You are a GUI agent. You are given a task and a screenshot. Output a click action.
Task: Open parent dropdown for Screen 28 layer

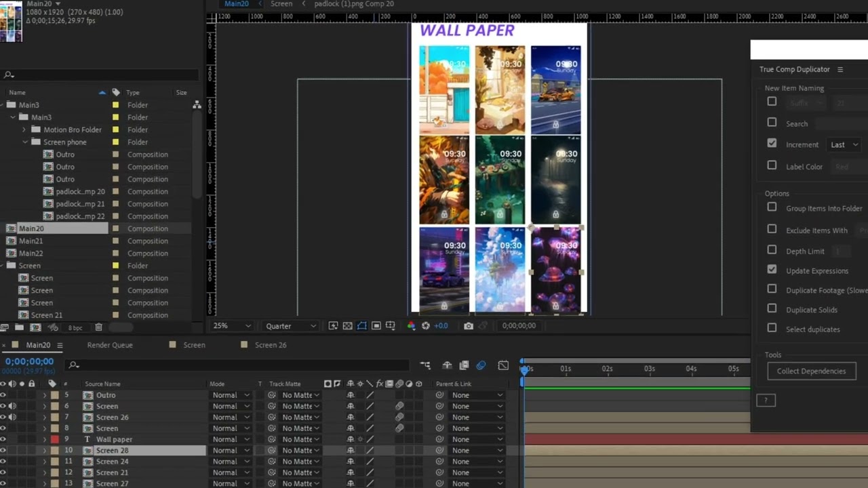tap(477, 451)
